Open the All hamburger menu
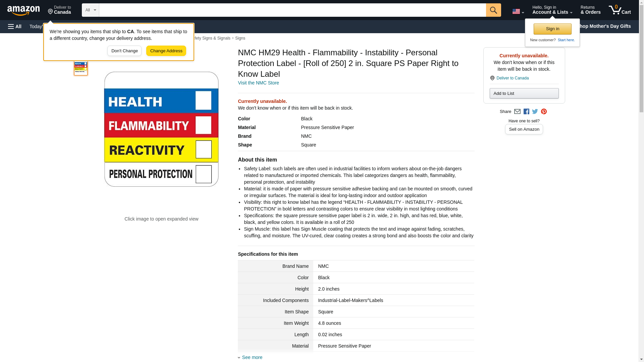 (15, 26)
